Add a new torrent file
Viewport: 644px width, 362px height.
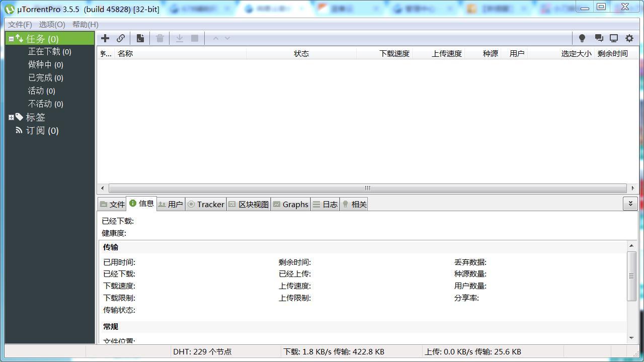click(x=105, y=38)
